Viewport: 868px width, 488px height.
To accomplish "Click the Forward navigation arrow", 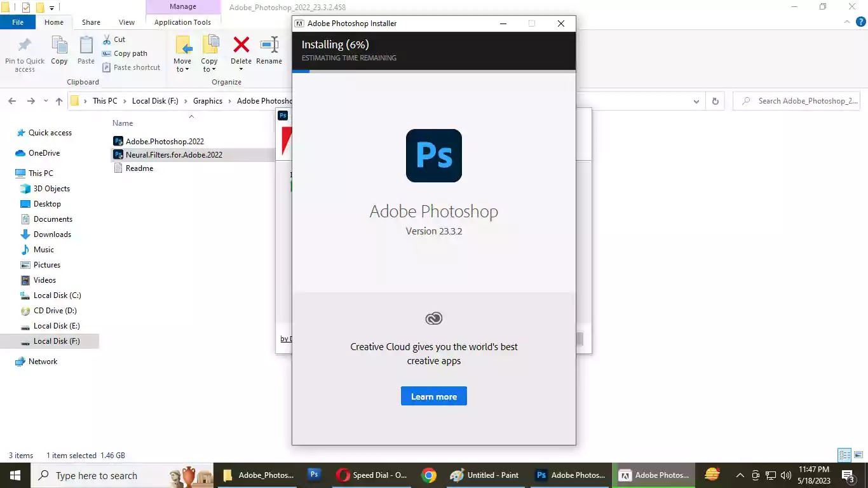I will [x=31, y=101].
